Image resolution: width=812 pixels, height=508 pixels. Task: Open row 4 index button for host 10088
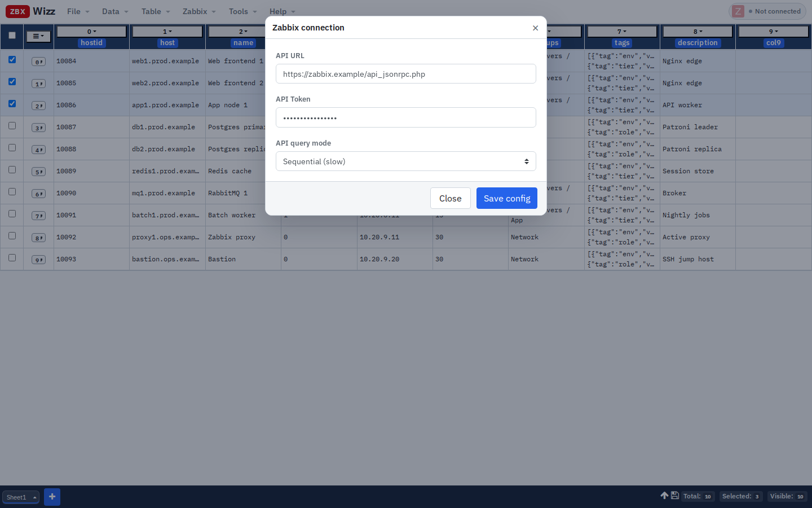pos(38,150)
